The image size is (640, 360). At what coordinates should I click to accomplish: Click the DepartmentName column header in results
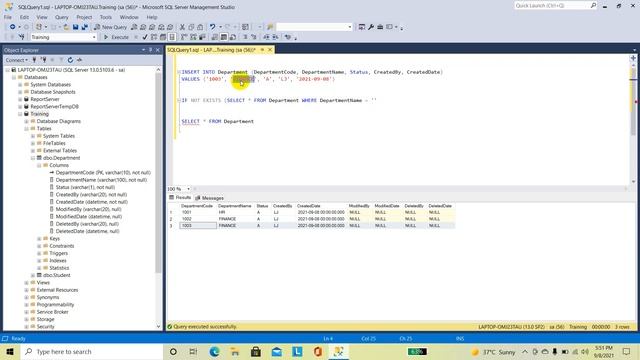235,206
